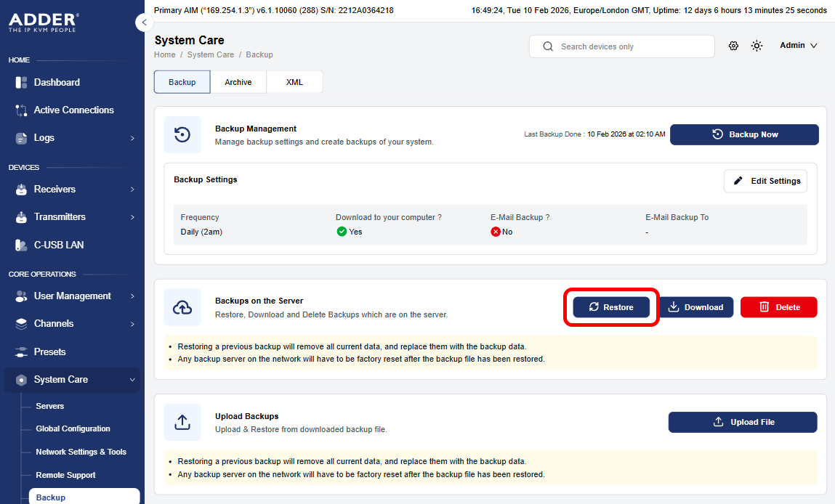
Task: Open Network Settings & Tools
Action: tap(81, 452)
